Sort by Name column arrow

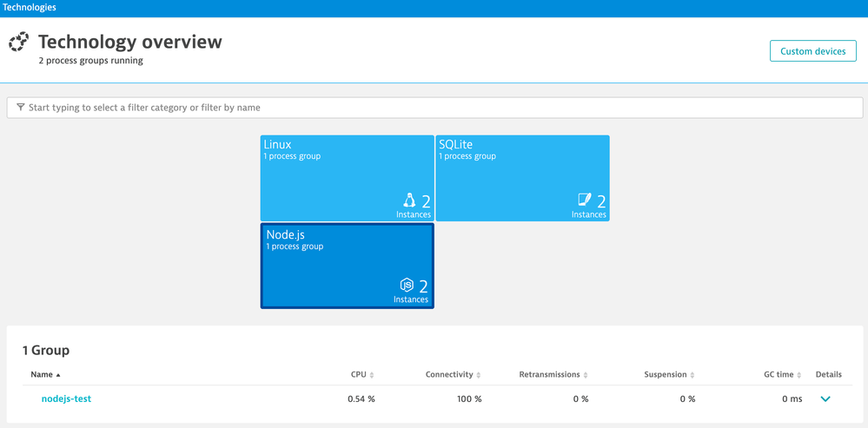pos(58,375)
